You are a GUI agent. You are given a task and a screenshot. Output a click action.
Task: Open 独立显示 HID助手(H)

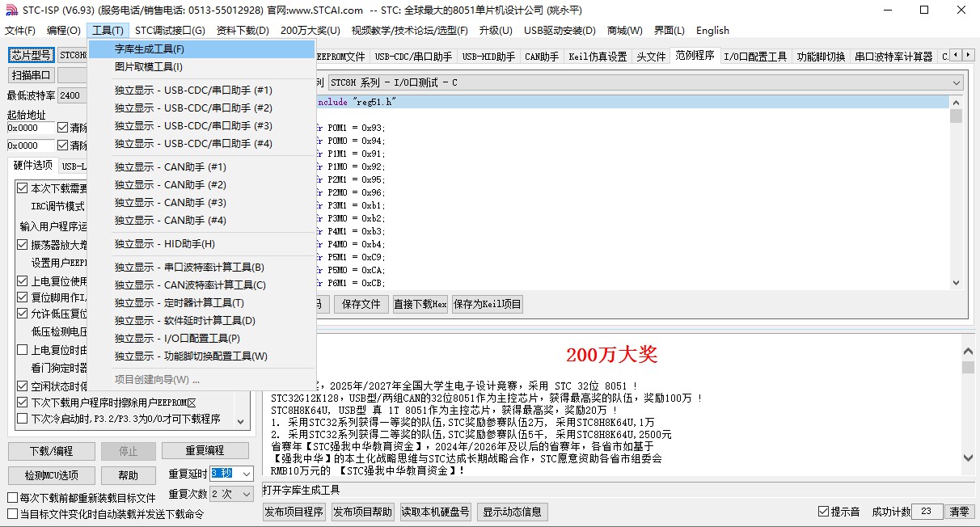tap(201, 244)
